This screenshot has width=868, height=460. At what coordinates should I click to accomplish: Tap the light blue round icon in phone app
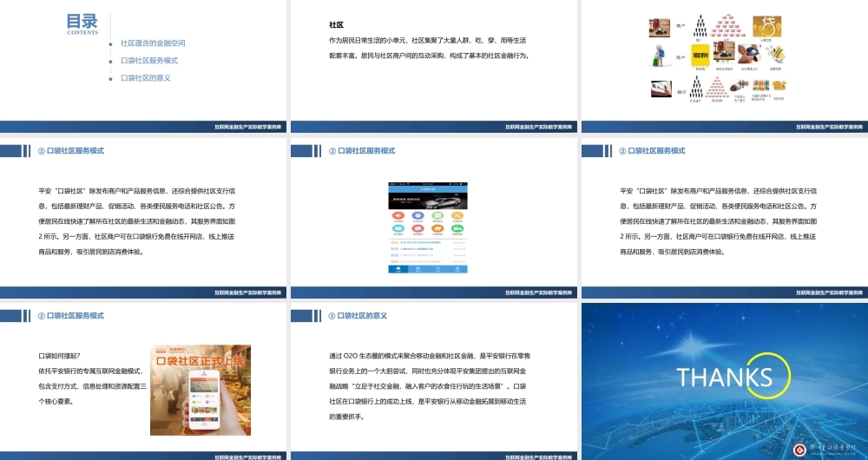click(398, 227)
